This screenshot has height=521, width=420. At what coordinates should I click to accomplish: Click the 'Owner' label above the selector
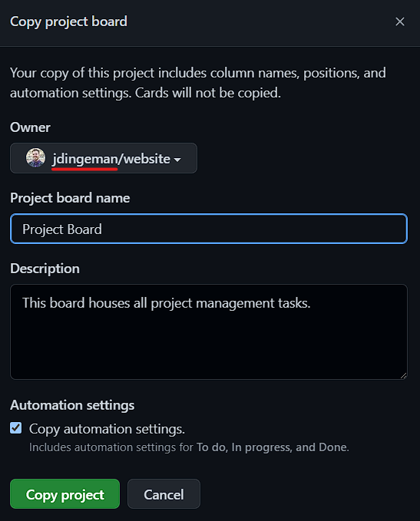(x=30, y=127)
